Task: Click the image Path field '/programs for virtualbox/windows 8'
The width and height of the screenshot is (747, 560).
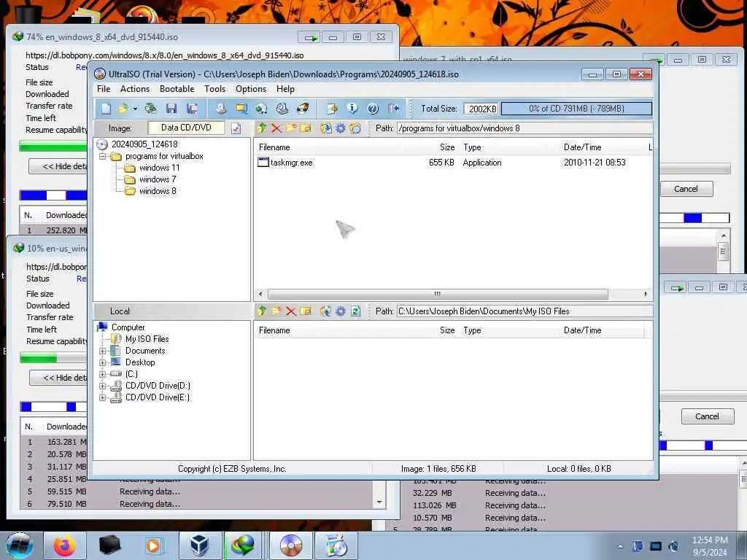Action: pos(524,128)
